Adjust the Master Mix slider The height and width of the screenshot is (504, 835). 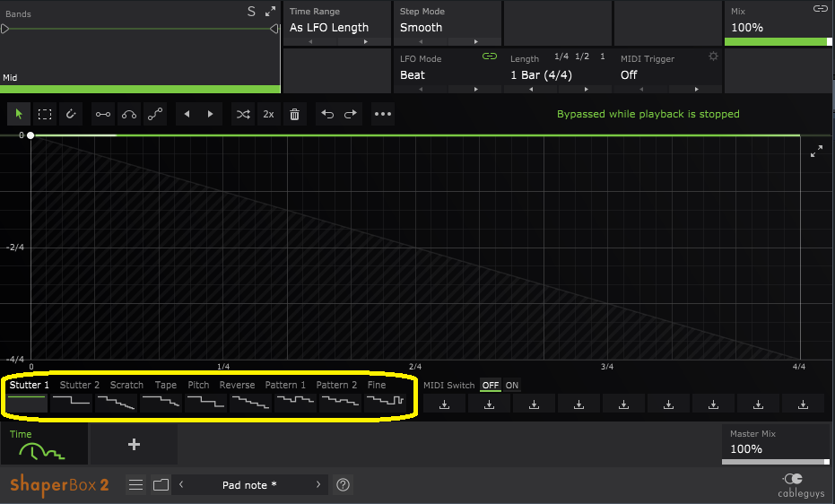775,462
